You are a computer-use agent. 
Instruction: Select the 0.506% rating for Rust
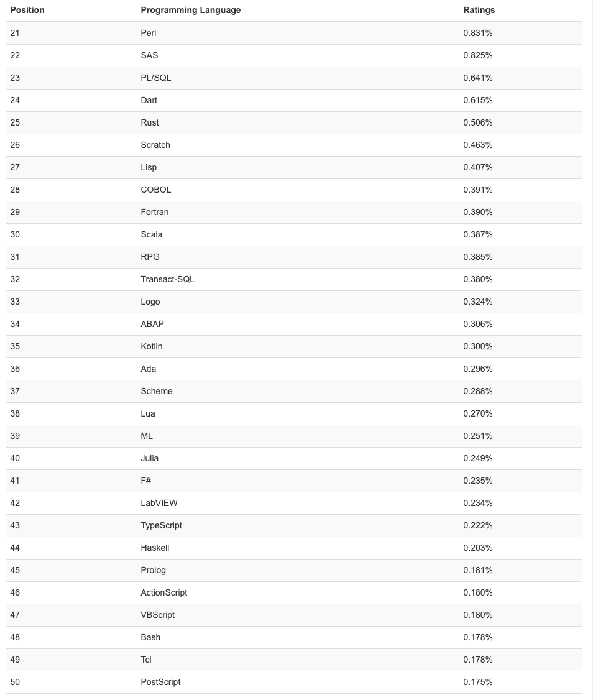point(477,122)
